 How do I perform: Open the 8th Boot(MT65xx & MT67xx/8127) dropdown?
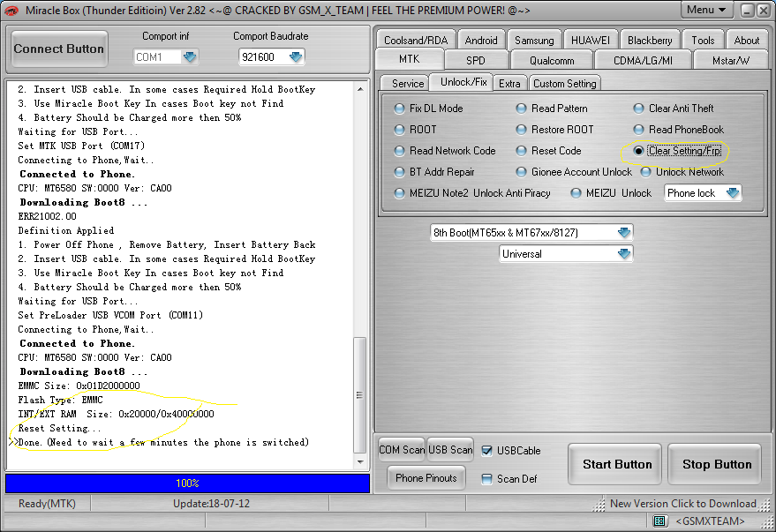[623, 232]
